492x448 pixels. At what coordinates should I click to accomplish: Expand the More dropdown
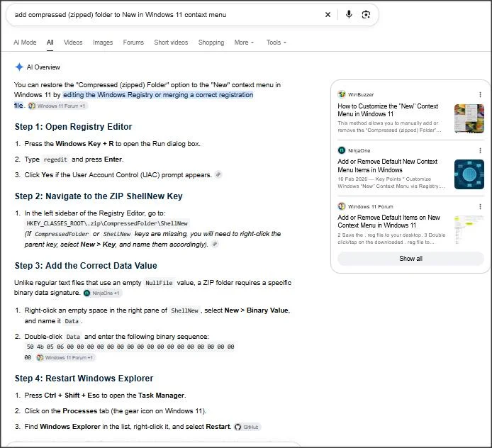(244, 43)
